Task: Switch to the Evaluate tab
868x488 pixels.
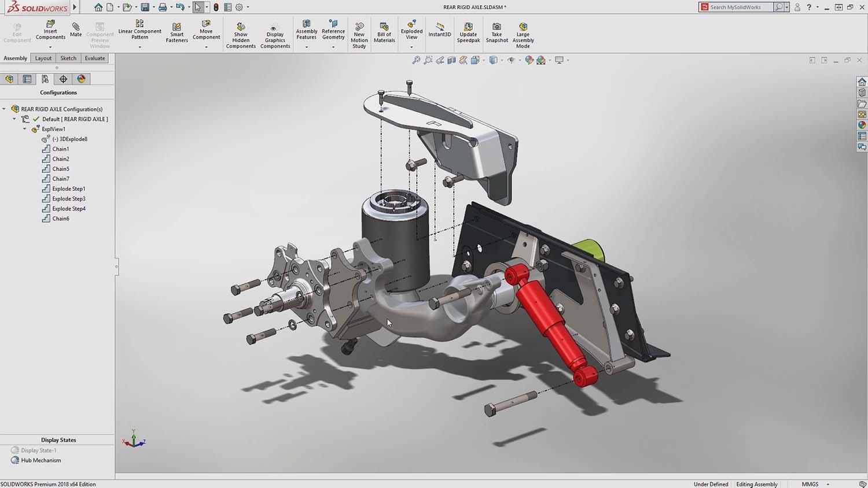Action: click(94, 58)
